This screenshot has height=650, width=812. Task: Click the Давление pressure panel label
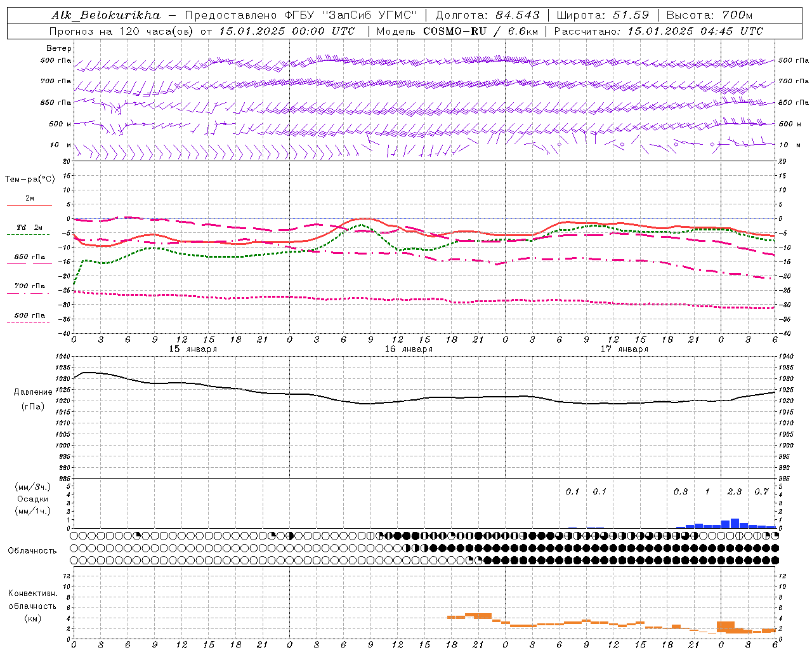tap(33, 392)
